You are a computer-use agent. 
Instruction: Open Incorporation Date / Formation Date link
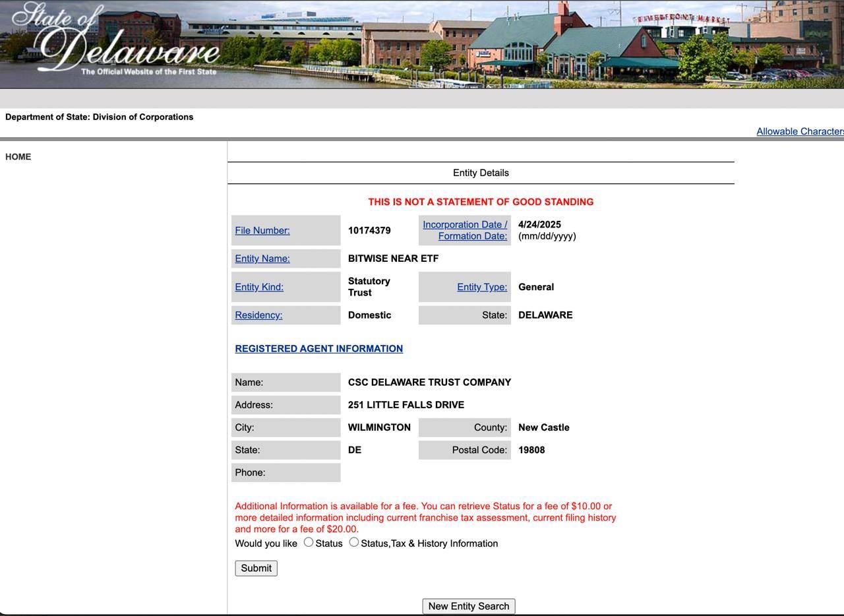coord(465,230)
